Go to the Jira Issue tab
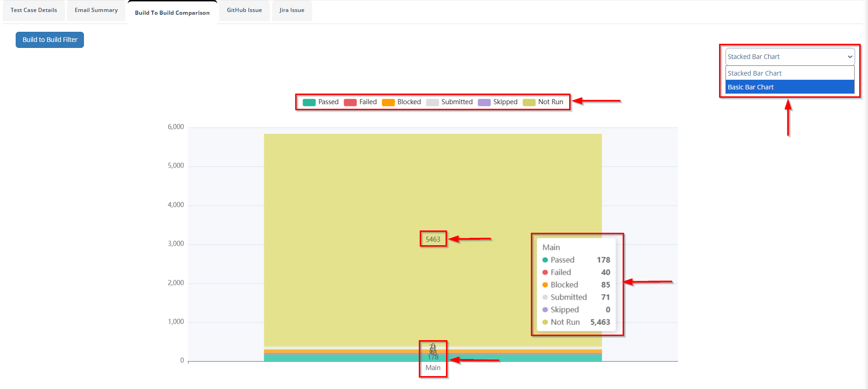Image resolution: width=868 pixels, height=389 pixels. (291, 10)
